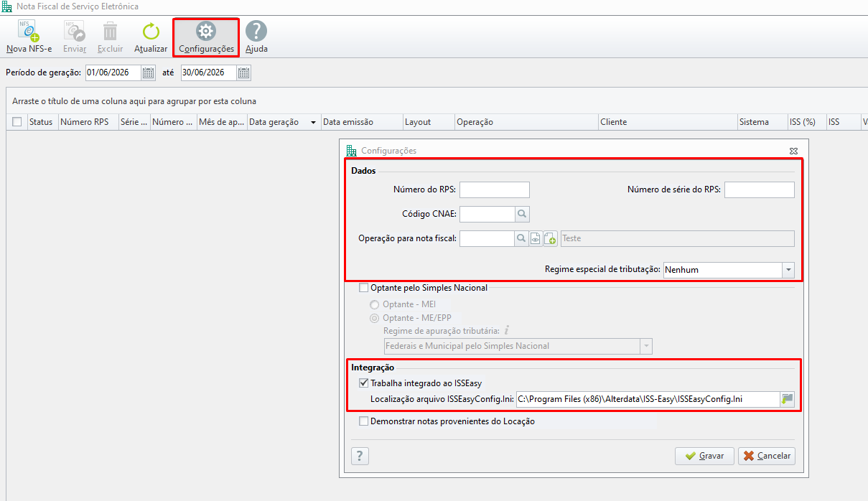
Task: Check Demonstrar notas provenientes do Locação
Action: pos(363,421)
